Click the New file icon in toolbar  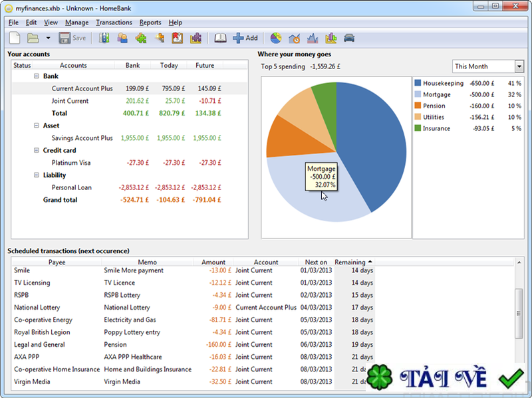point(15,38)
